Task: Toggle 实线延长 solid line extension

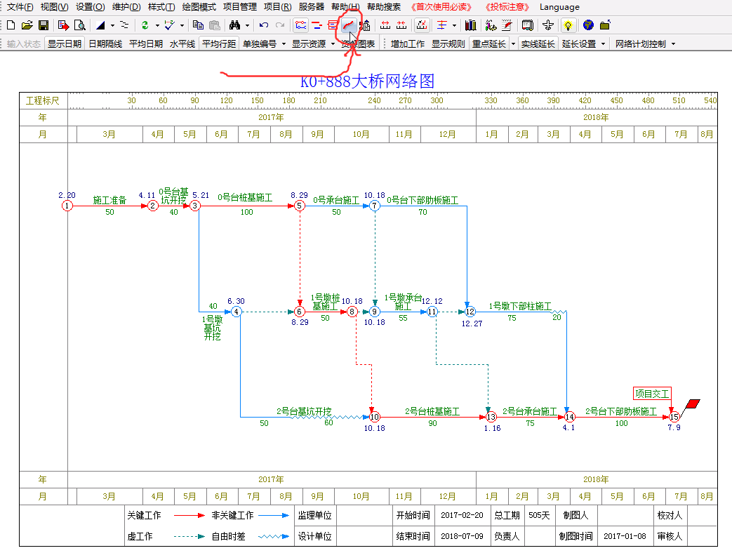Action: 538,44
